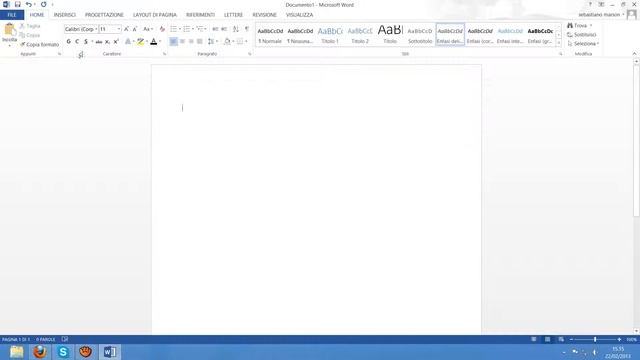Click Taglia (cut) in the Appunti group

tap(30, 26)
